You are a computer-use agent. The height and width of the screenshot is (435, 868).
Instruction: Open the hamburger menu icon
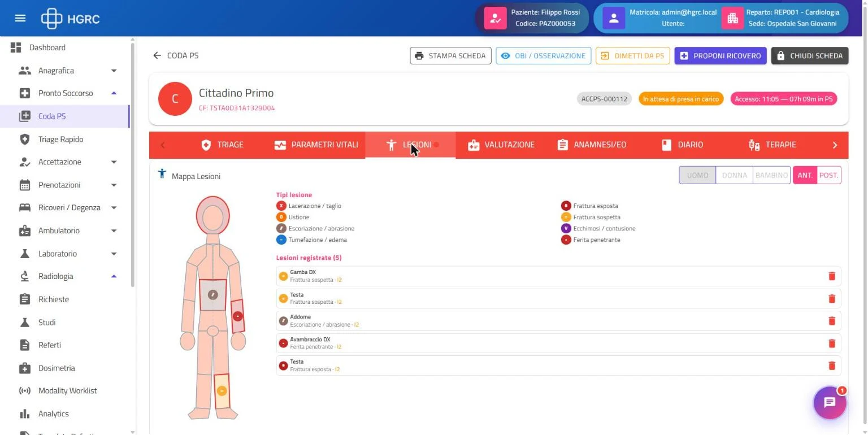(x=20, y=18)
